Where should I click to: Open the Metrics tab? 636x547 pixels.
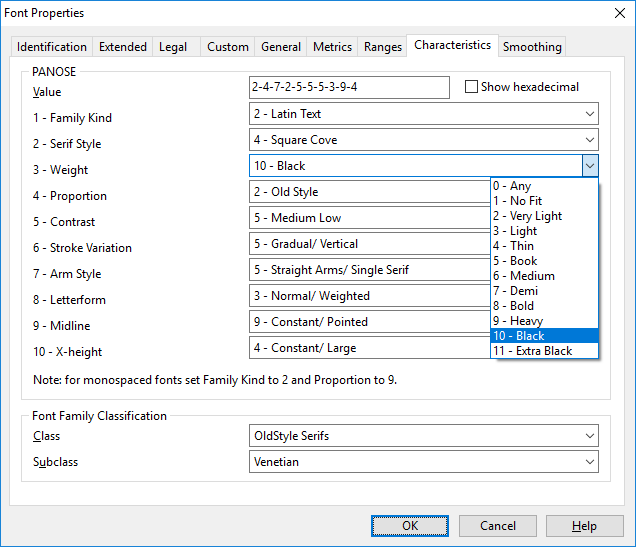(x=332, y=47)
